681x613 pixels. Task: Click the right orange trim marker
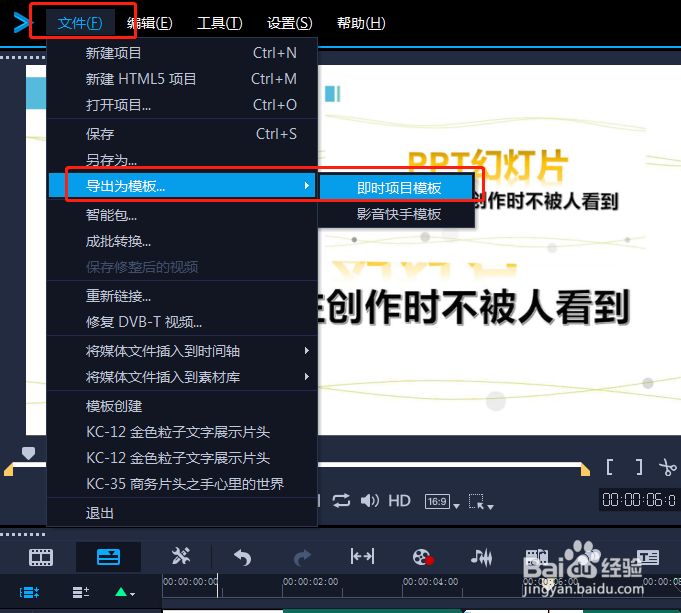585,470
